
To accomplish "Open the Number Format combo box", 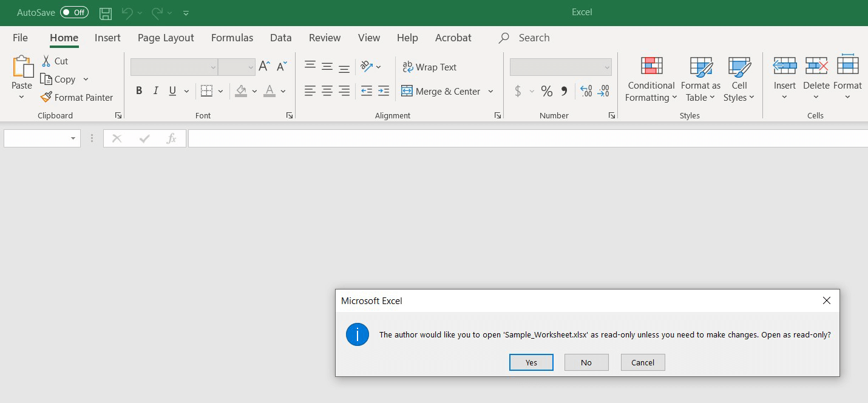I will pos(560,67).
